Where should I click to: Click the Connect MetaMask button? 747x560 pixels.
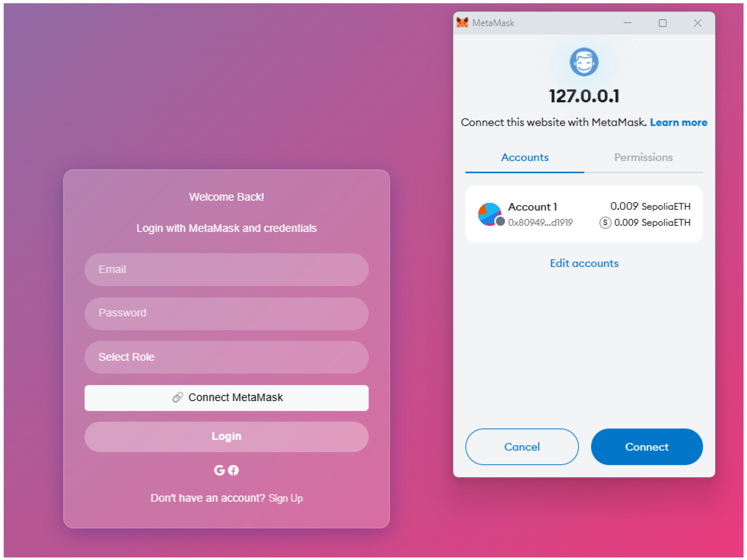pyautogui.click(x=226, y=397)
